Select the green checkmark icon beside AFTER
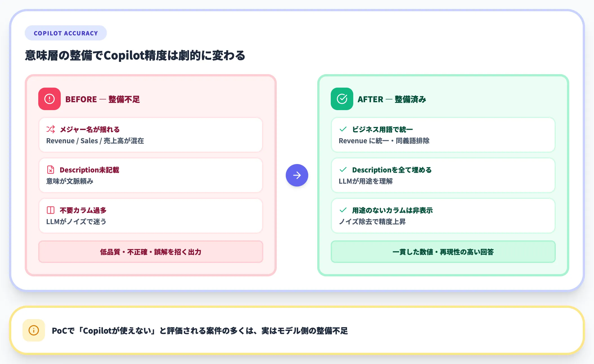Screen dimensions: 594x364 (342, 99)
